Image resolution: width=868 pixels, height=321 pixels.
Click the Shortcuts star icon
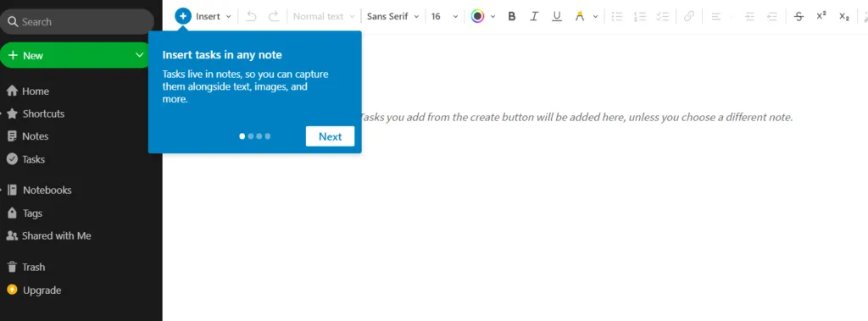pos(12,113)
